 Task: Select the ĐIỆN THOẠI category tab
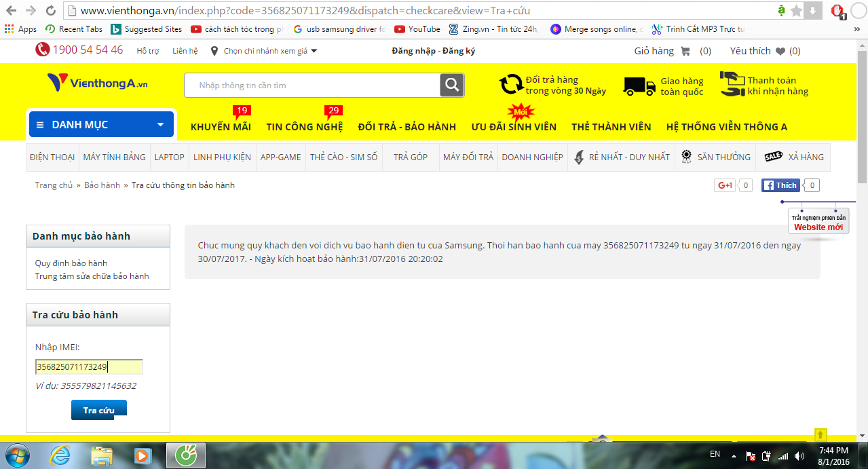coord(52,157)
